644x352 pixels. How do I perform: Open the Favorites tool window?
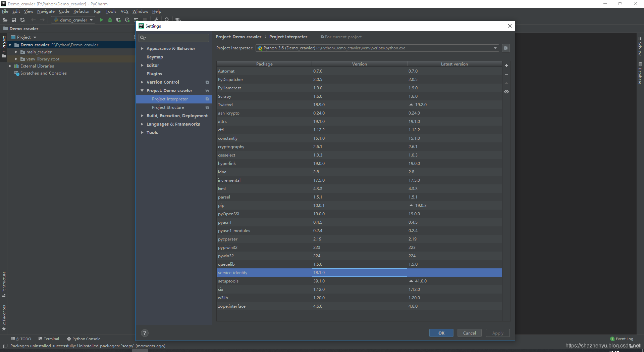(4, 317)
